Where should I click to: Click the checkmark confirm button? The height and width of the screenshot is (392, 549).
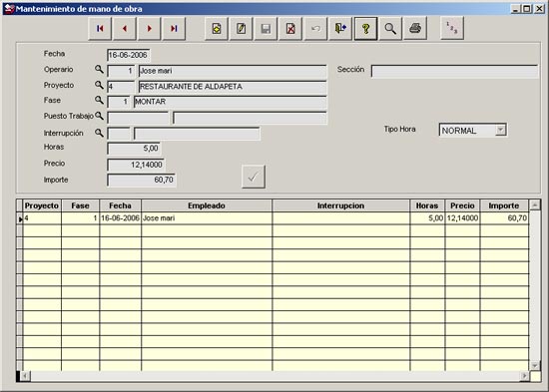[x=254, y=177]
